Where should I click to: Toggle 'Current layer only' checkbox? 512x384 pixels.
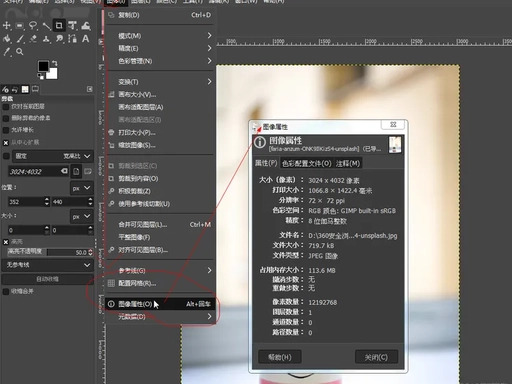tap(6, 107)
